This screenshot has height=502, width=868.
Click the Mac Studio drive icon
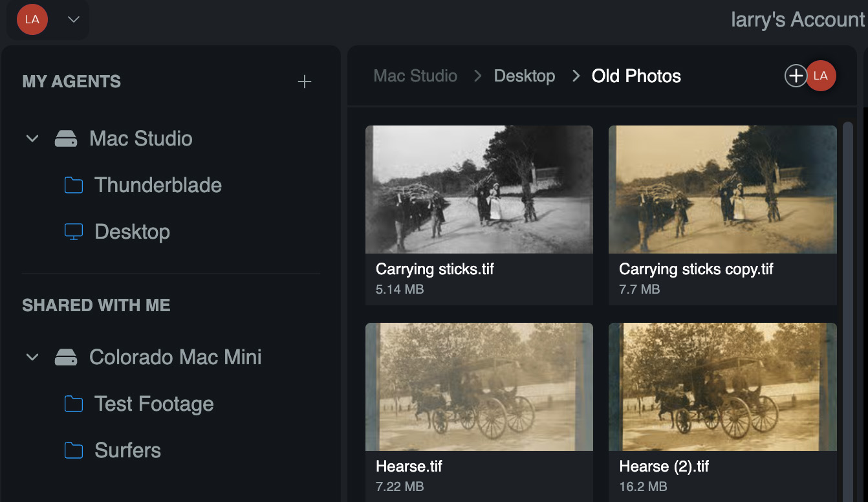66,138
